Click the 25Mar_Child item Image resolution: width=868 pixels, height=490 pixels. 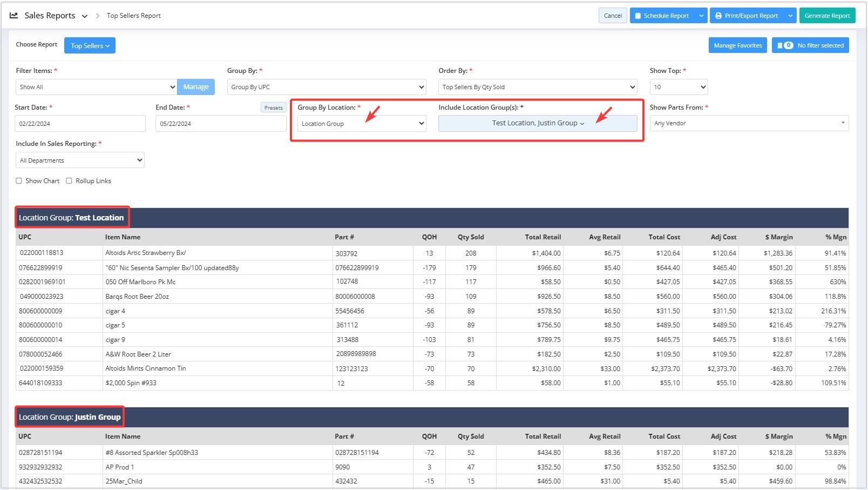[124, 481]
